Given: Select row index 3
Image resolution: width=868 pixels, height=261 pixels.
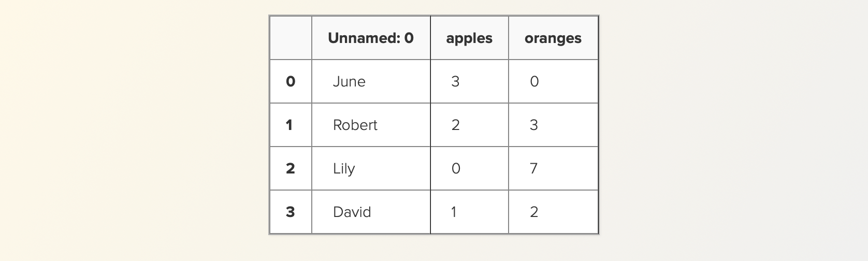Looking at the screenshot, I should click(291, 212).
